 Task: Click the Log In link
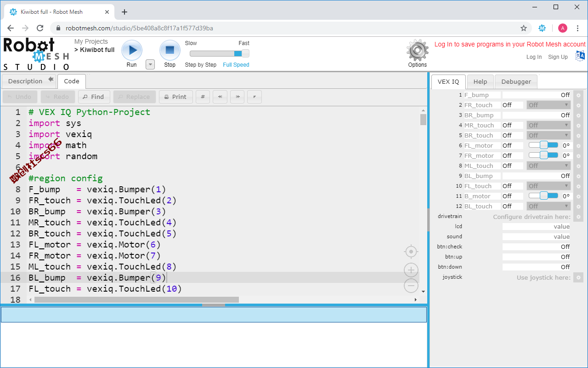534,57
